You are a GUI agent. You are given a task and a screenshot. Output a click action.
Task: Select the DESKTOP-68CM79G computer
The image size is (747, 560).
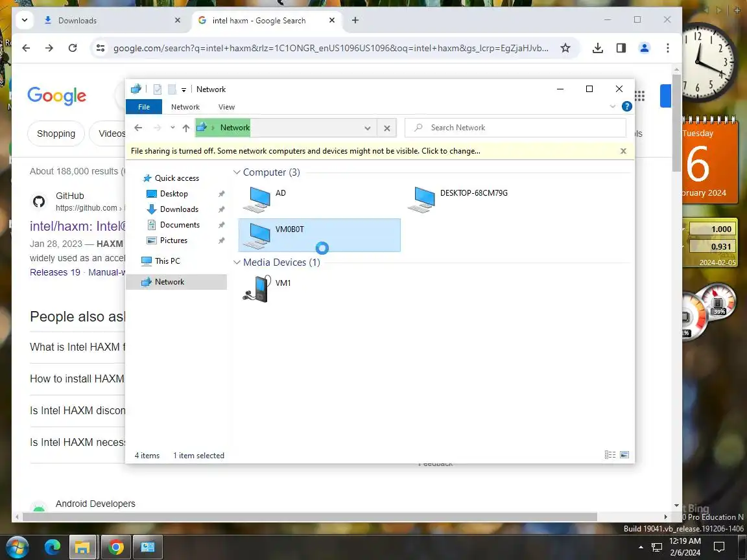coord(458,199)
